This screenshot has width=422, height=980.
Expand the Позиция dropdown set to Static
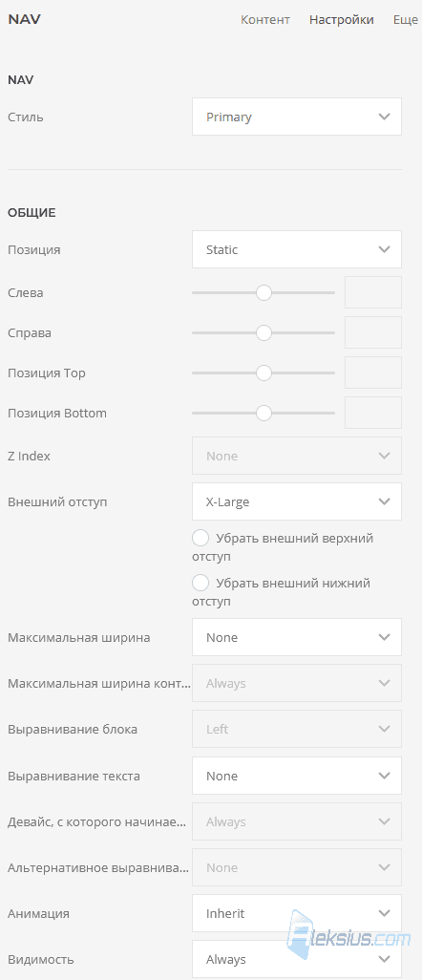tap(296, 249)
